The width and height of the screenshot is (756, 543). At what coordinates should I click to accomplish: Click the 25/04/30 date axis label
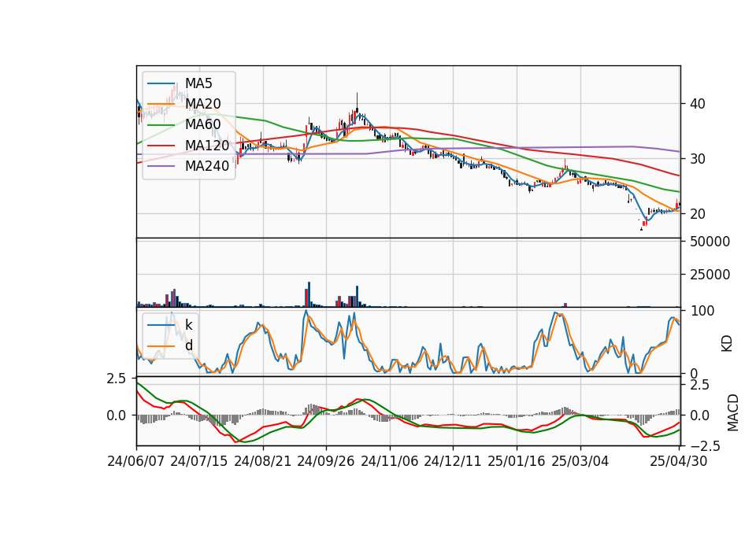[x=679, y=461]
